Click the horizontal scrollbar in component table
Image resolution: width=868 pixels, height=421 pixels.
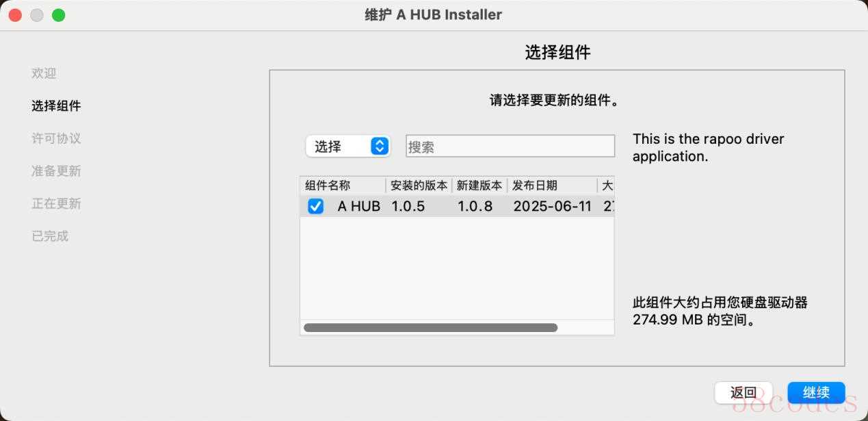(x=431, y=328)
